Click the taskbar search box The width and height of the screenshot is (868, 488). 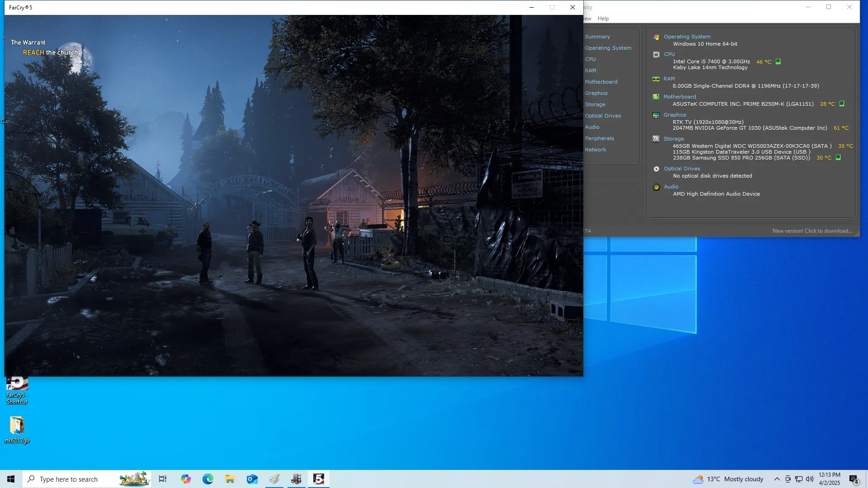click(87, 479)
